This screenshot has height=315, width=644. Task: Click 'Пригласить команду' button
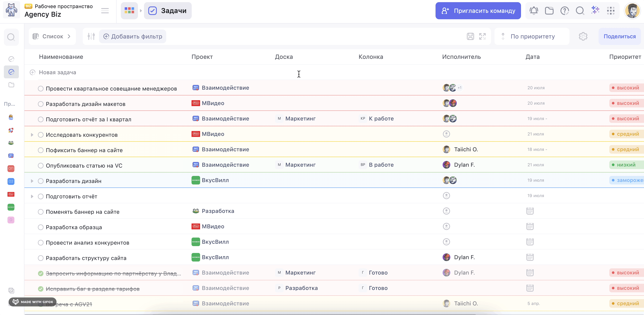[x=478, y=11]
